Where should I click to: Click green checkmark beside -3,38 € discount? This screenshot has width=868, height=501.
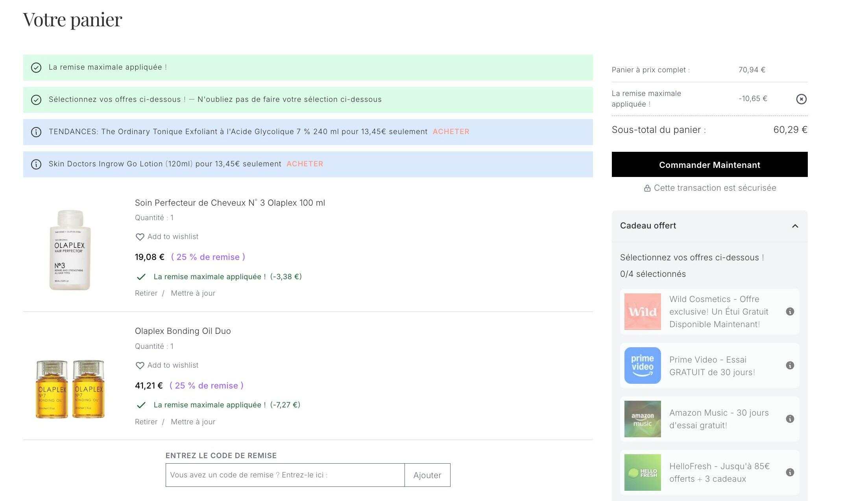(141, 277)
